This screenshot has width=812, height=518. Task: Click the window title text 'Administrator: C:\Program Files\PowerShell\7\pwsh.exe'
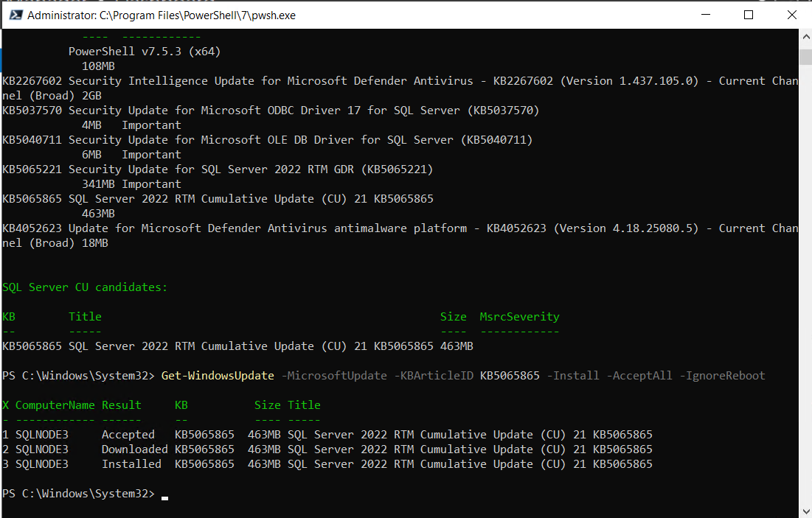[162, 15]
